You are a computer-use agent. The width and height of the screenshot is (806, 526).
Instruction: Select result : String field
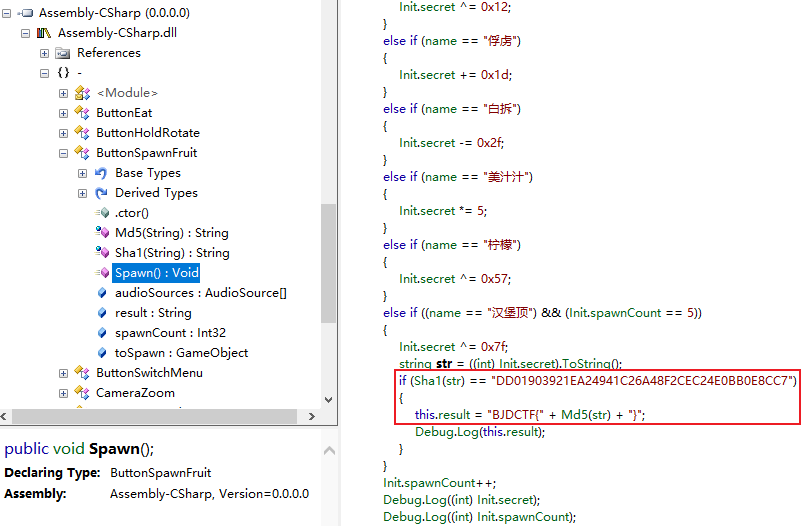(153, 313)
